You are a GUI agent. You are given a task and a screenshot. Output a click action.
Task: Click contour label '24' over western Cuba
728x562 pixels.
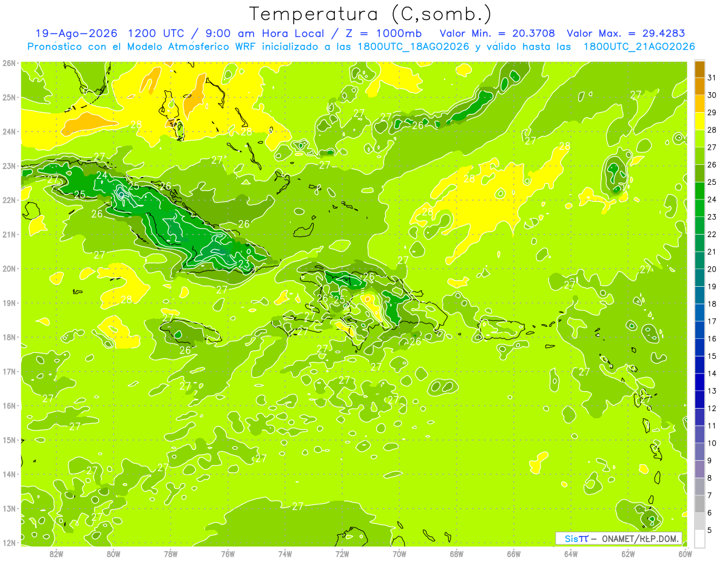102,176
